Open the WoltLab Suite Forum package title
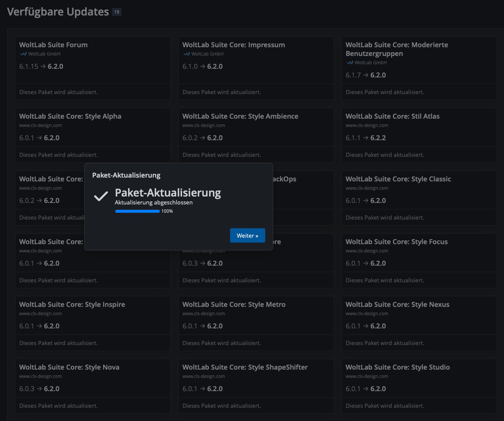This screenshot has width=504, height=421. [x=53, y=45]
